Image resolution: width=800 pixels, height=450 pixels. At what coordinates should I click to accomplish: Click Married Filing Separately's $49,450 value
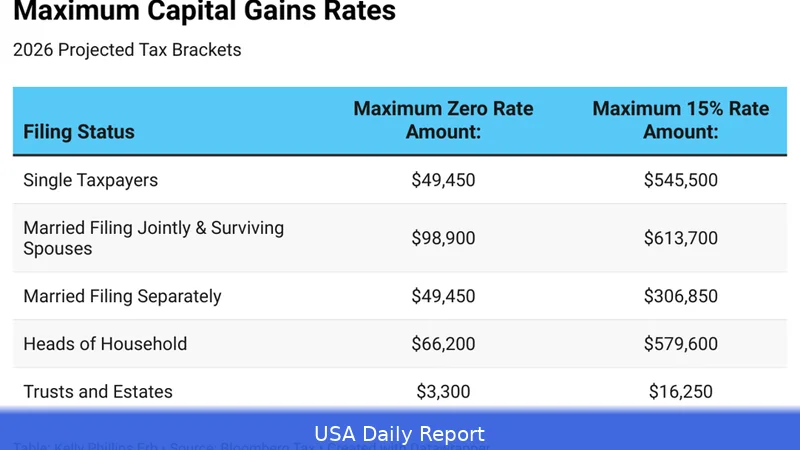point(443,296)
